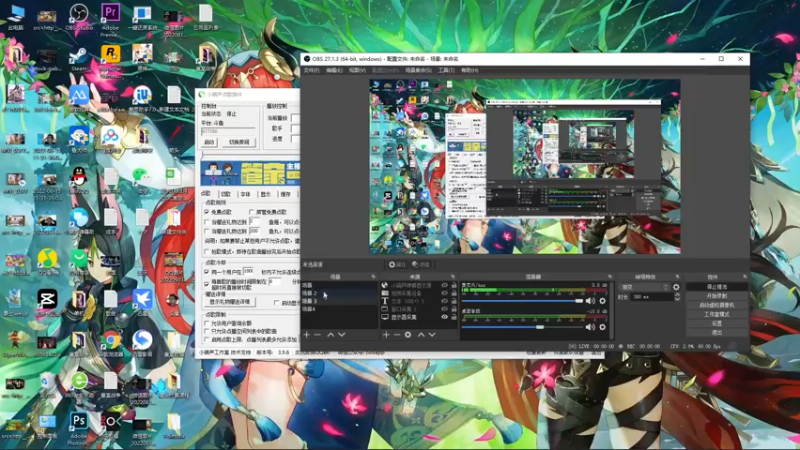Toggle the 同一个用户在 cooldown checkbox
The height and width of the screenshot is (450, 800).
(207, 272)
